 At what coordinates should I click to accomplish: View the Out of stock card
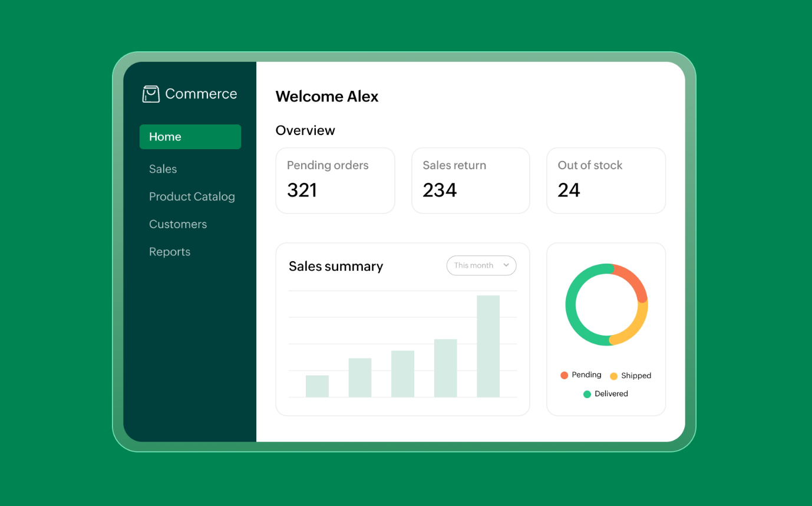tap(606, 180)
